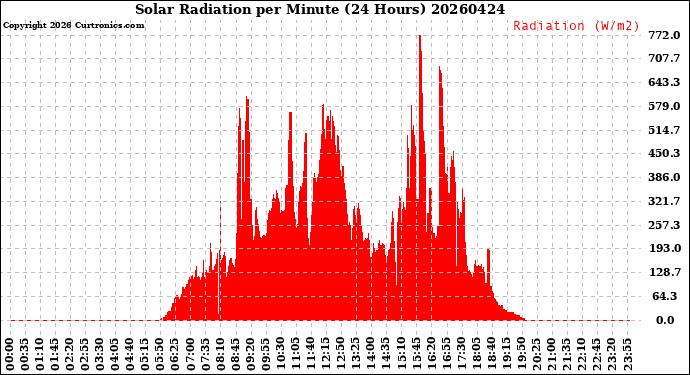Select the y-axis value 514.7
The image size is (690, 375).
click(664, 130)
